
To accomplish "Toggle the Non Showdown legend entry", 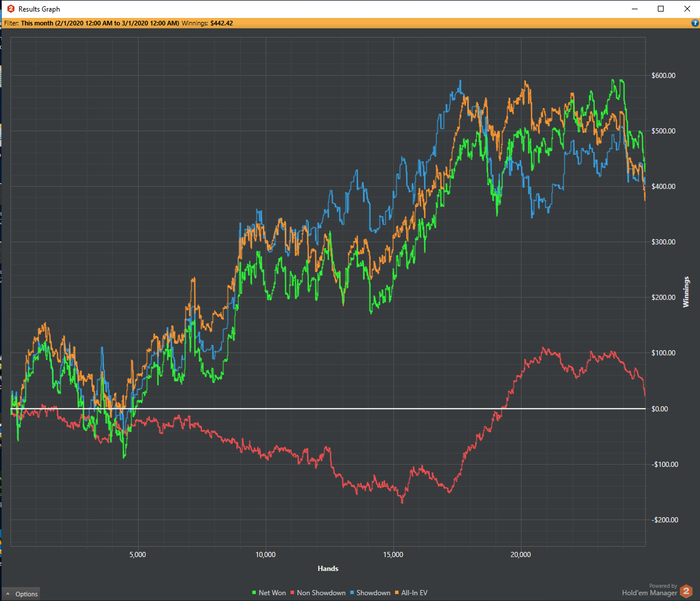I will (x=318, y=593).
